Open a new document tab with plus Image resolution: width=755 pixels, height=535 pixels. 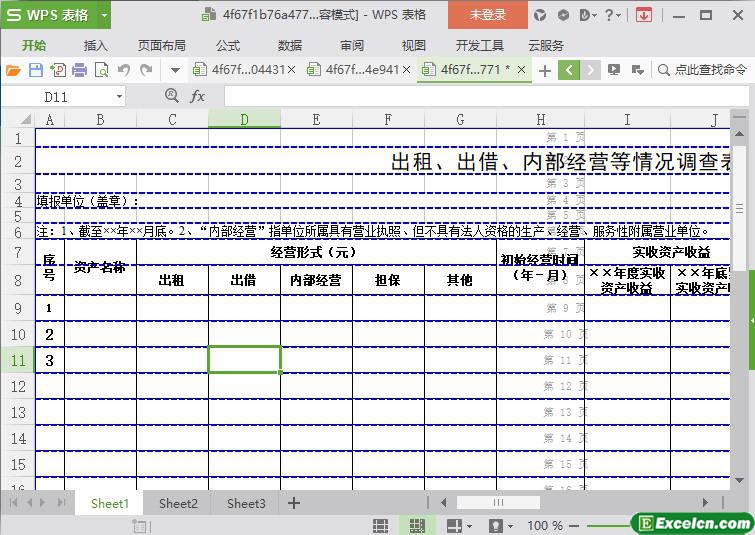544,70
